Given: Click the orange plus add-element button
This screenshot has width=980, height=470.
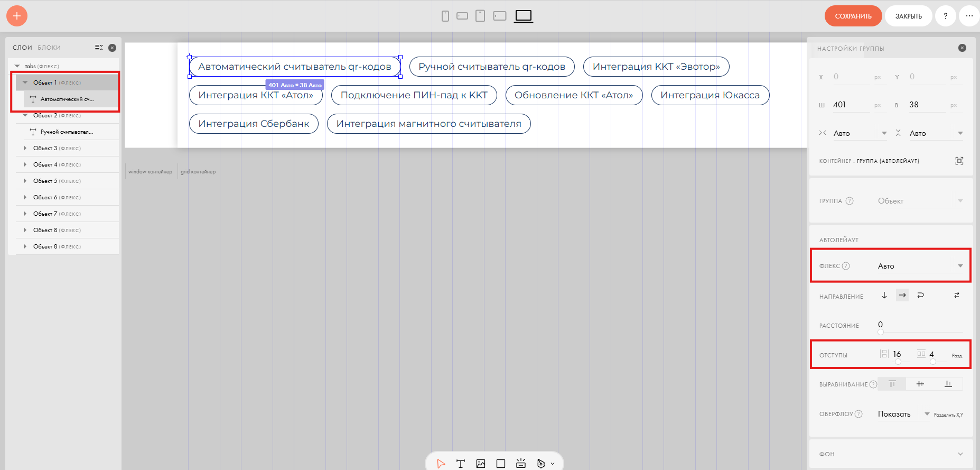Looking at the screenshot, I should (x=17, y=16).
